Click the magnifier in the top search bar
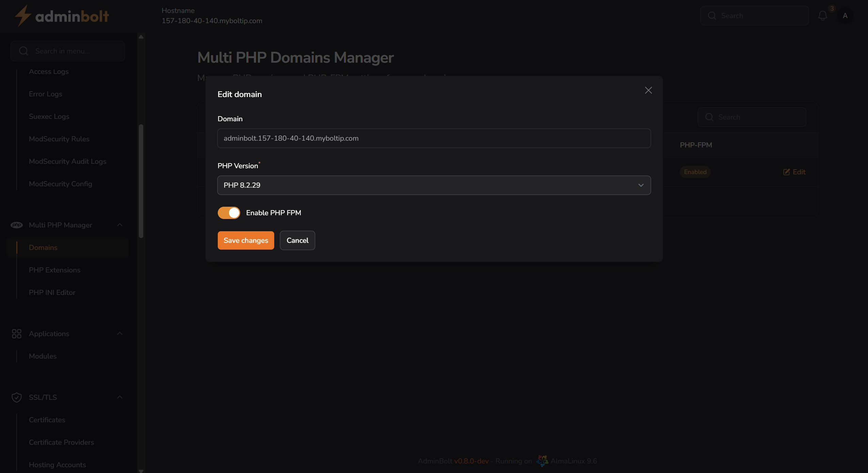Viewport: 868px width, 473px height. point(712,15)
